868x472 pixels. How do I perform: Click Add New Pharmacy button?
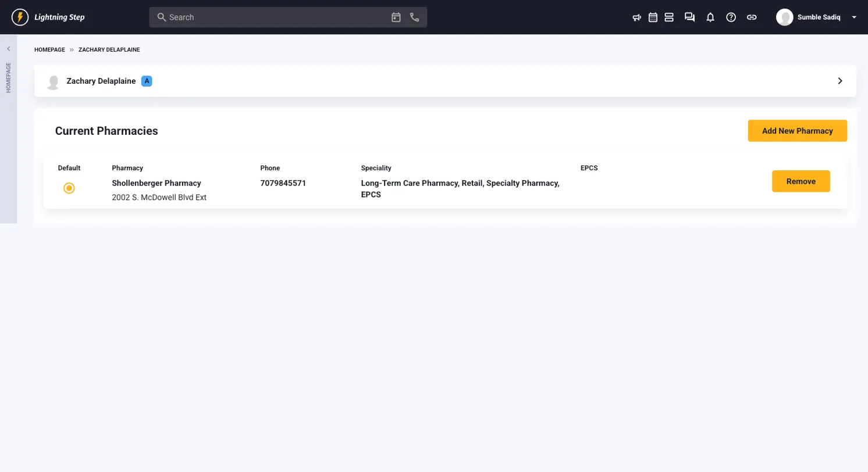coord(797,131)
